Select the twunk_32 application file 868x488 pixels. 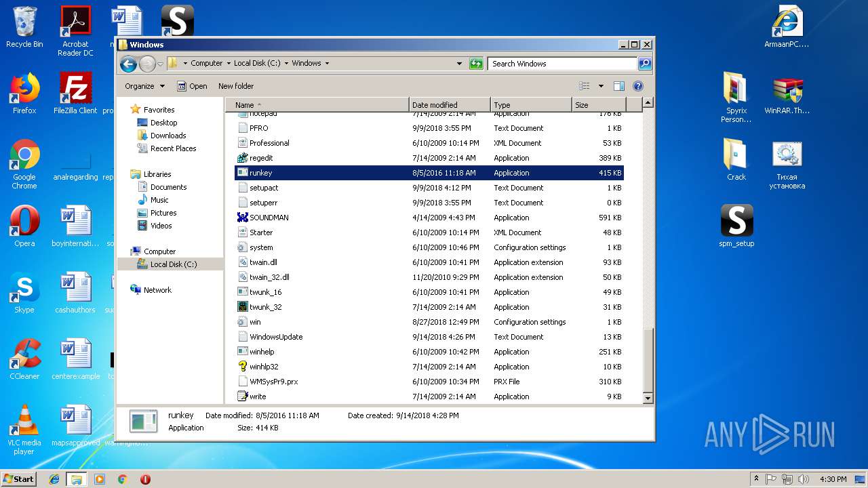(429, 307)
